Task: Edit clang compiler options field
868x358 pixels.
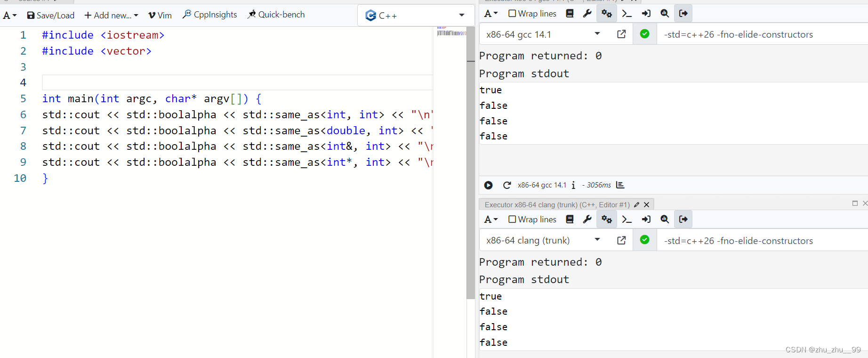Action: click(x=762, y=241)
